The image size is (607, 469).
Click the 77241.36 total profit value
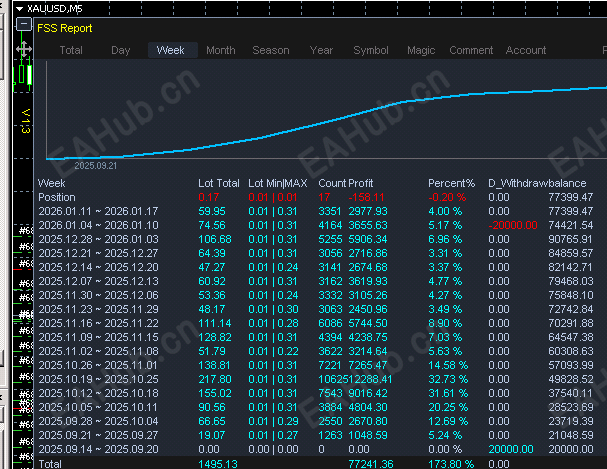pyautogui.click(x=370, y=464)
